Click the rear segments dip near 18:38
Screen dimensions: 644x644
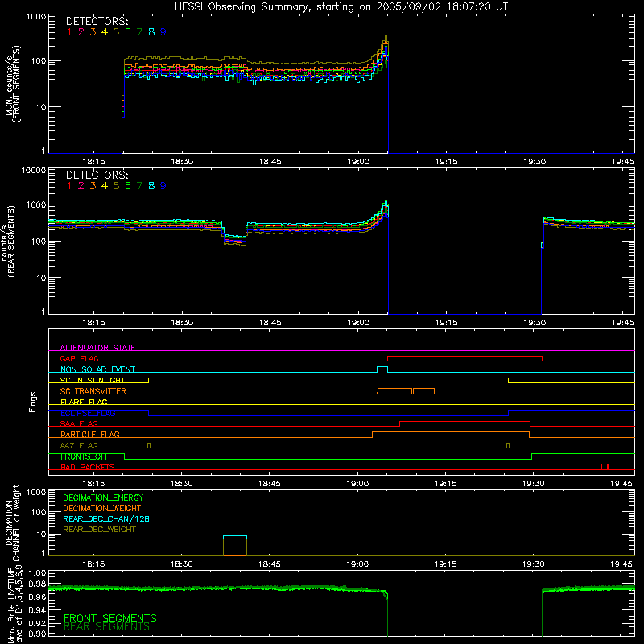(234, 239)
